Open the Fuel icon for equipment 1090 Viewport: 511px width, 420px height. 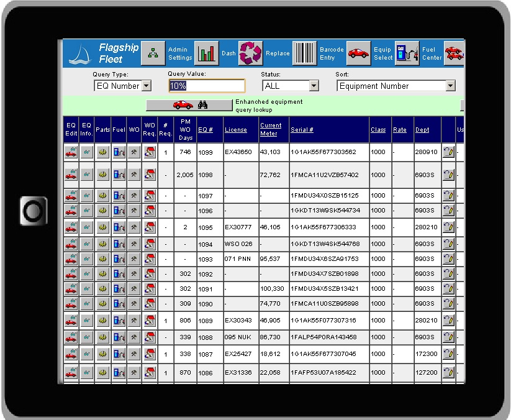pyautogui.click(x=119, y=304)
